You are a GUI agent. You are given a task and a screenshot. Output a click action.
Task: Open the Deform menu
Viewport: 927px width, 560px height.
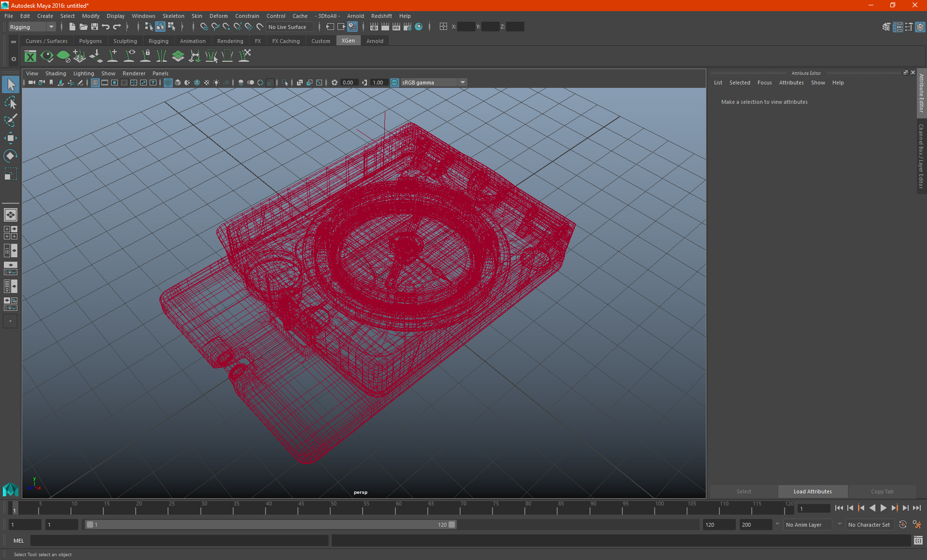click(x=218, y=16)
